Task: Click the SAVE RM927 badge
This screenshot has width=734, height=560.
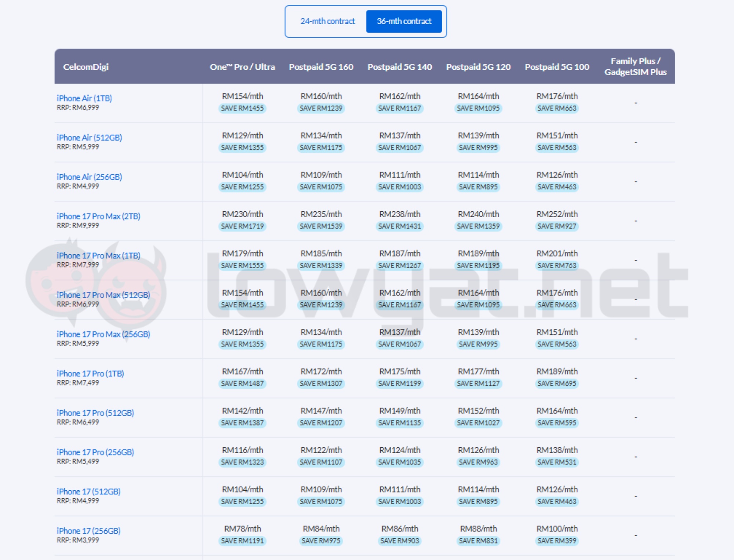Action: tap(557, 226)
